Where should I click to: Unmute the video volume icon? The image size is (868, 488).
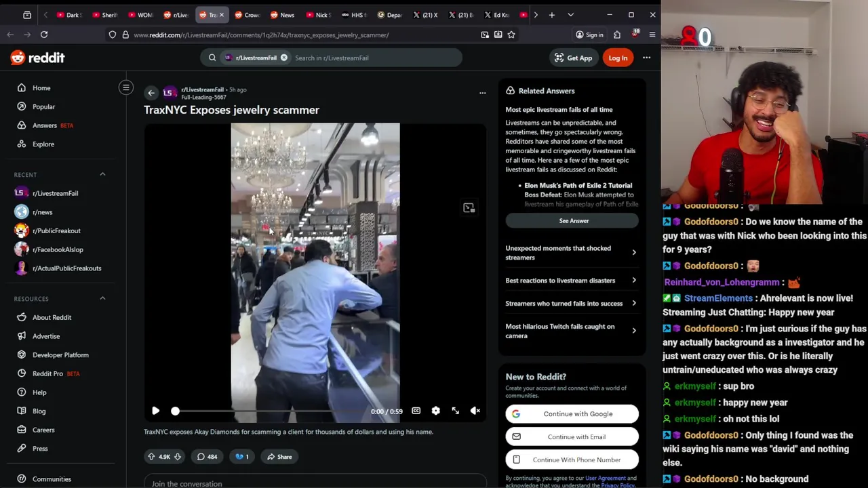click(x=475, y=411)
